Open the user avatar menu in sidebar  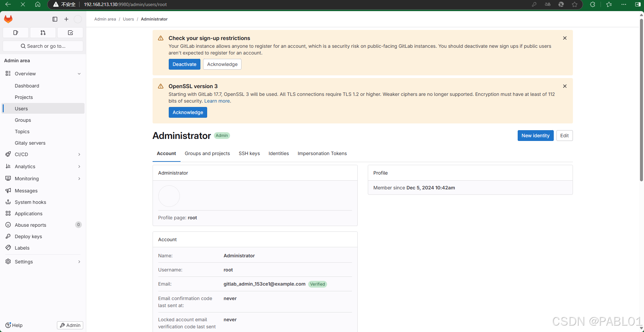(x=78, y=19)
